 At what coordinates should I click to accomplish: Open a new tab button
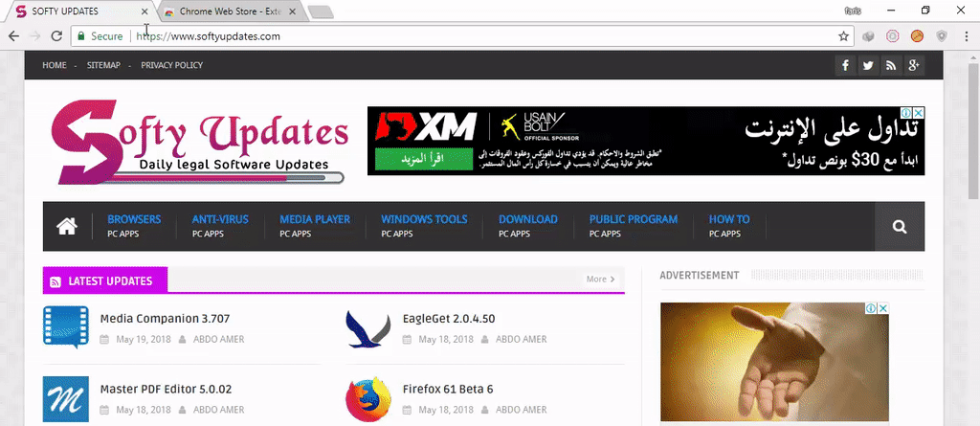(x=321, y=11)
